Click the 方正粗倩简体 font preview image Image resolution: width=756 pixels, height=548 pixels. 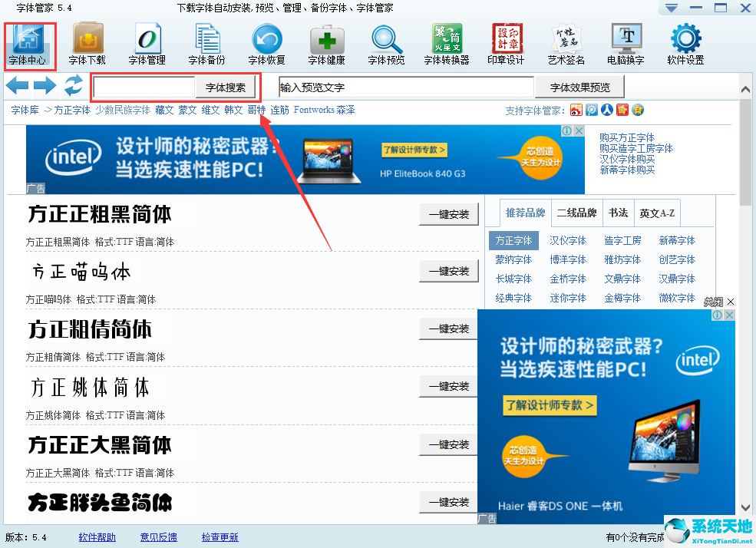[x=90, y=330]
